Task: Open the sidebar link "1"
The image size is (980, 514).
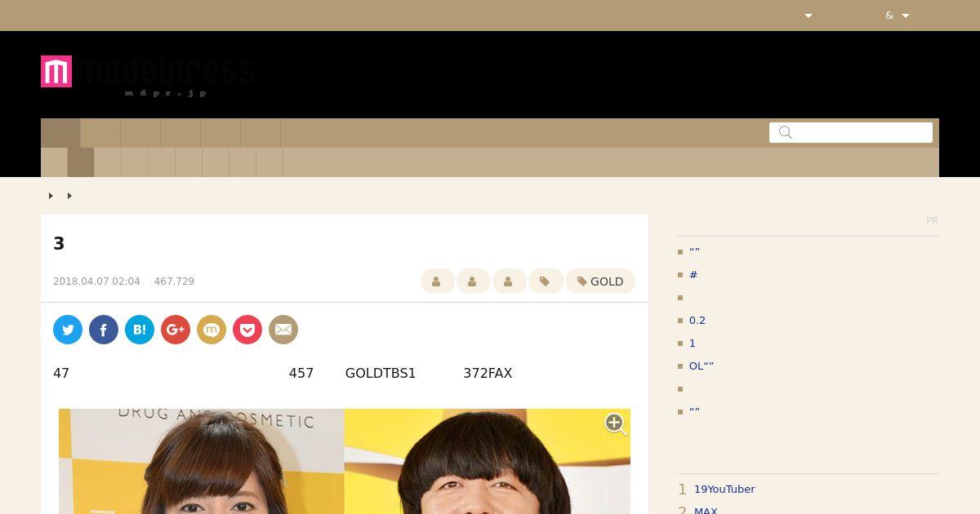Action: (693, 343)
